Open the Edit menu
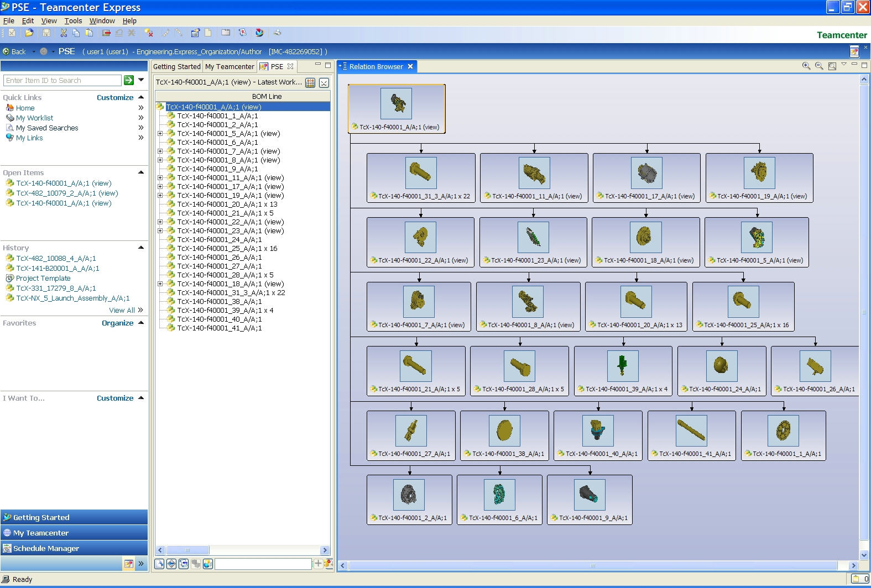Image resolution: width=871 pixels, height=588 pixels. (x=28, y=20)
